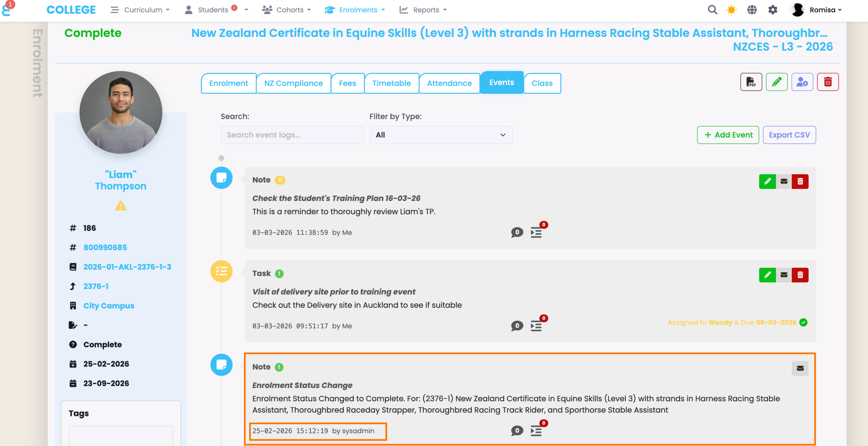Open the globe language icon
Viewport: 868px width, 446px height.
[x=752, y=10]
